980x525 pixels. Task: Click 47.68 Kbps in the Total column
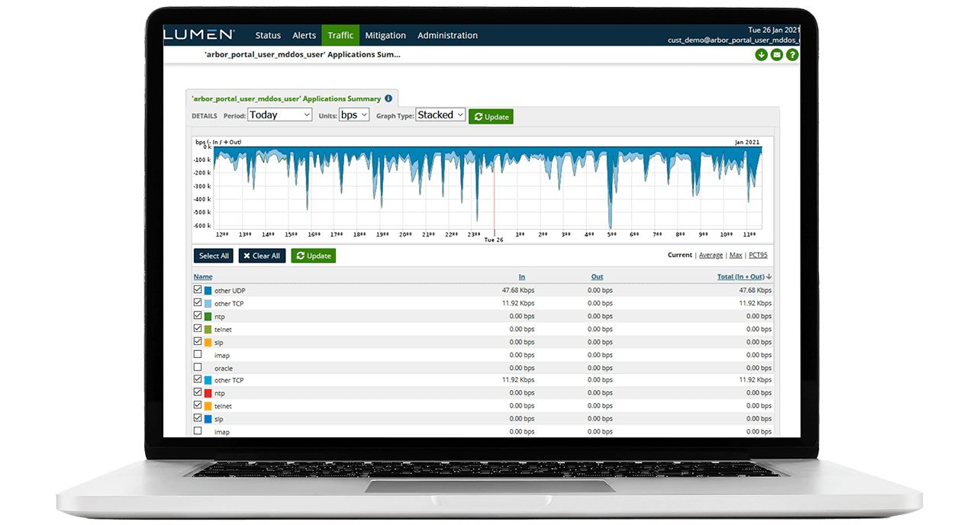pyautogui.click(x=756, y=291)
